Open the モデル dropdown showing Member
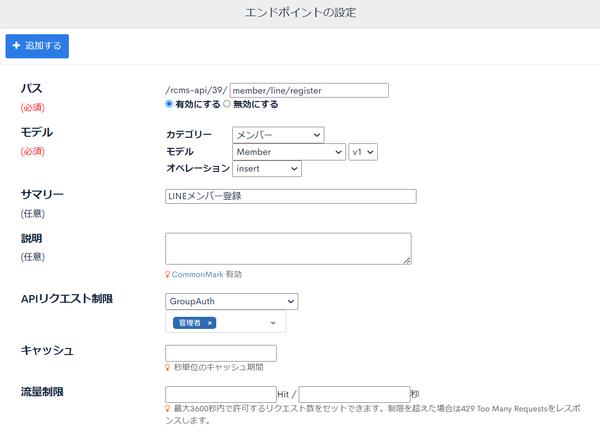The image size is (600, 434). click(289, 152)
